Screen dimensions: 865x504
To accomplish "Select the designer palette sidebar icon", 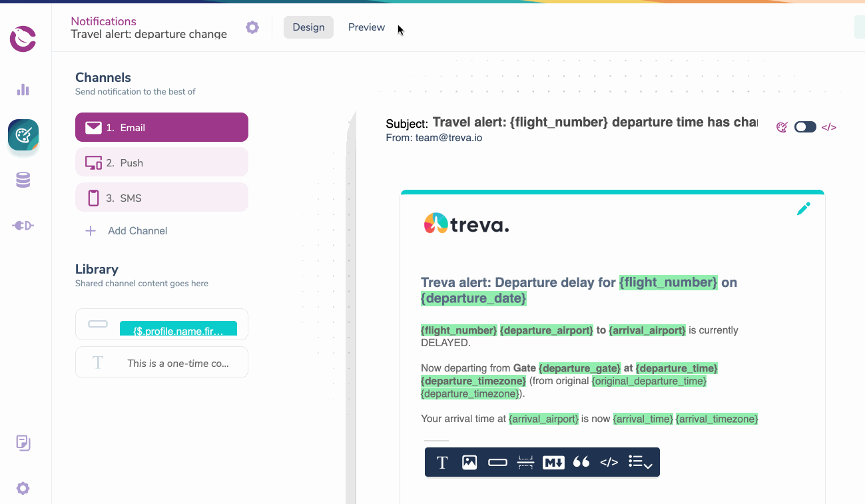I will click(x=23, y=135).
